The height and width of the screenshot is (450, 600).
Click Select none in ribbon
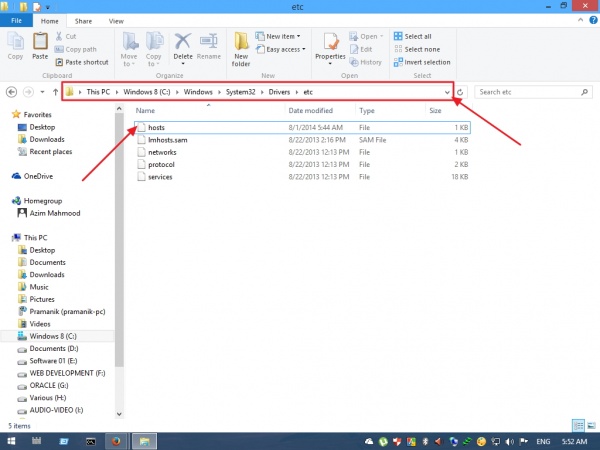tap(417, 49)
